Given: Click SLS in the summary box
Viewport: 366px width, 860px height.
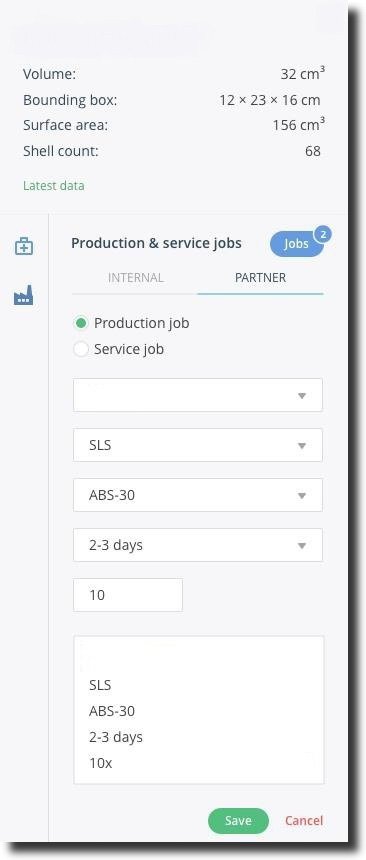Looking at the screenshot, I should pos(100,684).
